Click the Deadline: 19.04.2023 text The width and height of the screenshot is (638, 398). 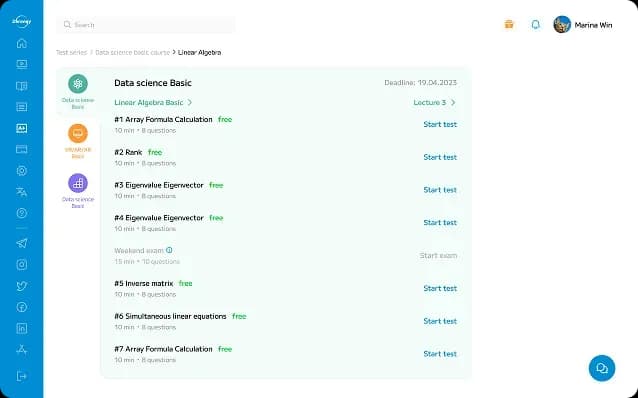[x=420, y=83]
